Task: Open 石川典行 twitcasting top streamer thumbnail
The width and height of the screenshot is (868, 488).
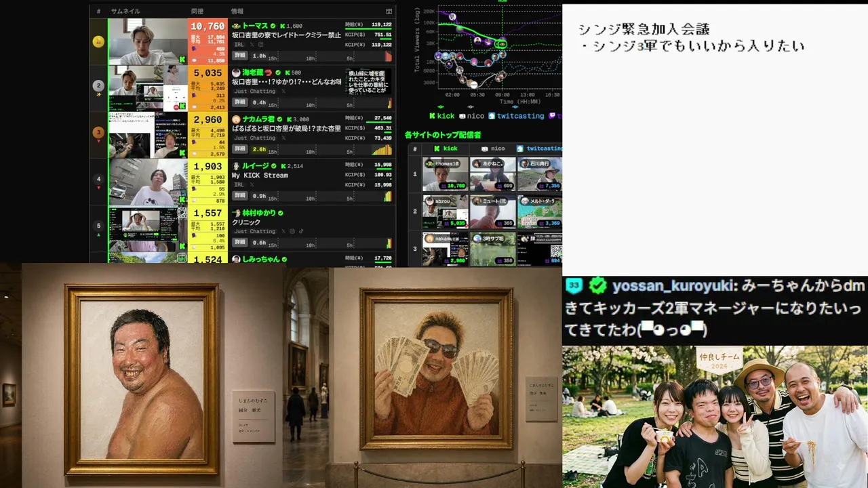Action: [540, 174]
